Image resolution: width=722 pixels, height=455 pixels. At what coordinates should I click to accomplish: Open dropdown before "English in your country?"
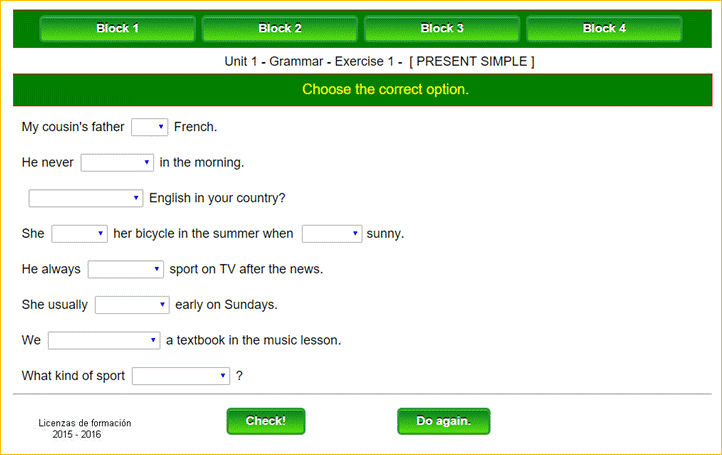click(x=86, y=198)
